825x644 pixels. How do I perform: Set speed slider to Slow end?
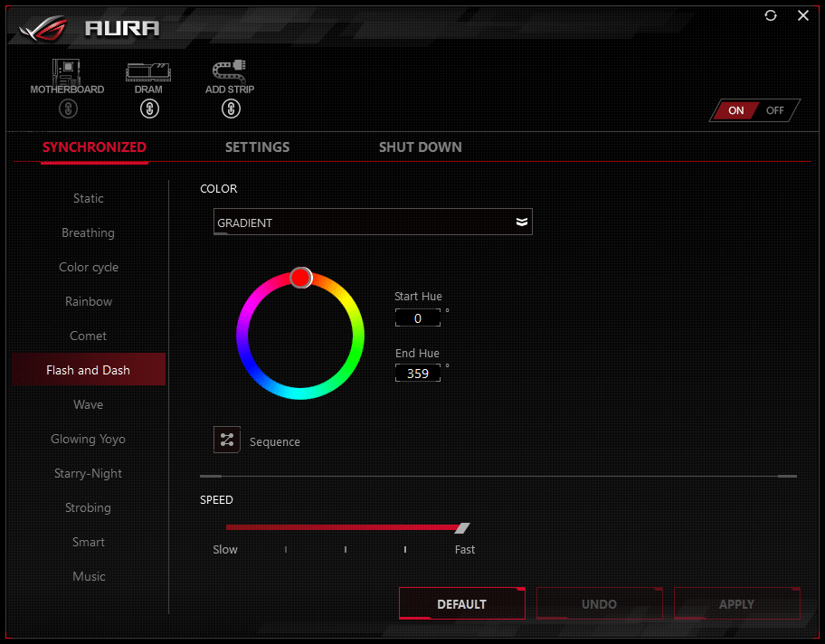click(x=227, y=527)
